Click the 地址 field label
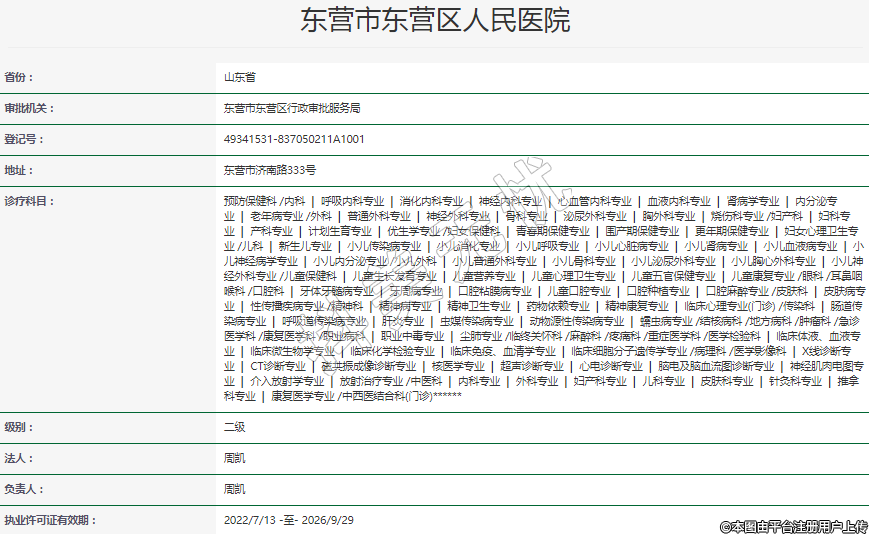 click(x=19, y=170)
